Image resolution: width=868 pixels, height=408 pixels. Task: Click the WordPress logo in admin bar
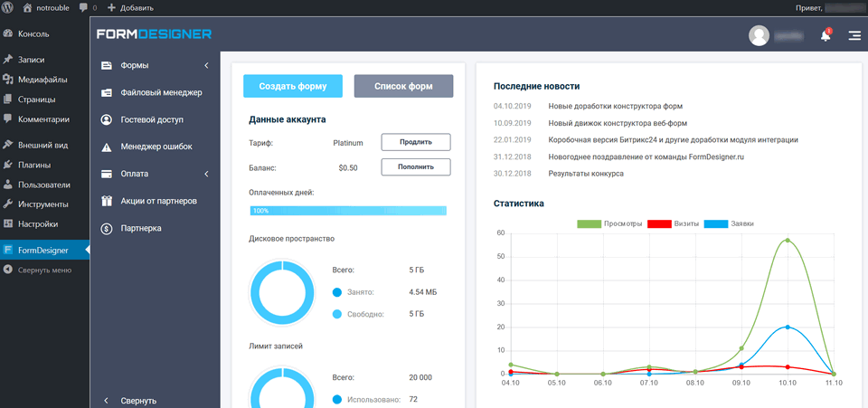(x=9, y=7)
